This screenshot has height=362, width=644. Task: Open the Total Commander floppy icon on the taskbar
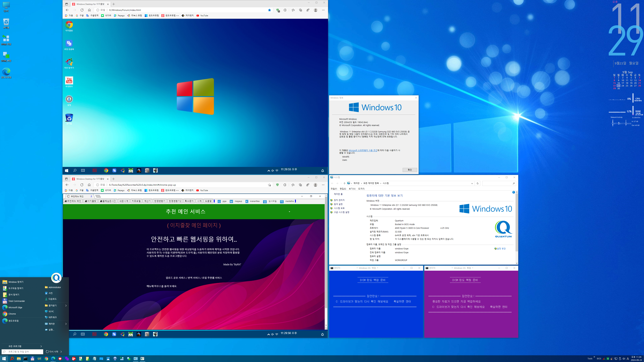click(x=32, y=358)
